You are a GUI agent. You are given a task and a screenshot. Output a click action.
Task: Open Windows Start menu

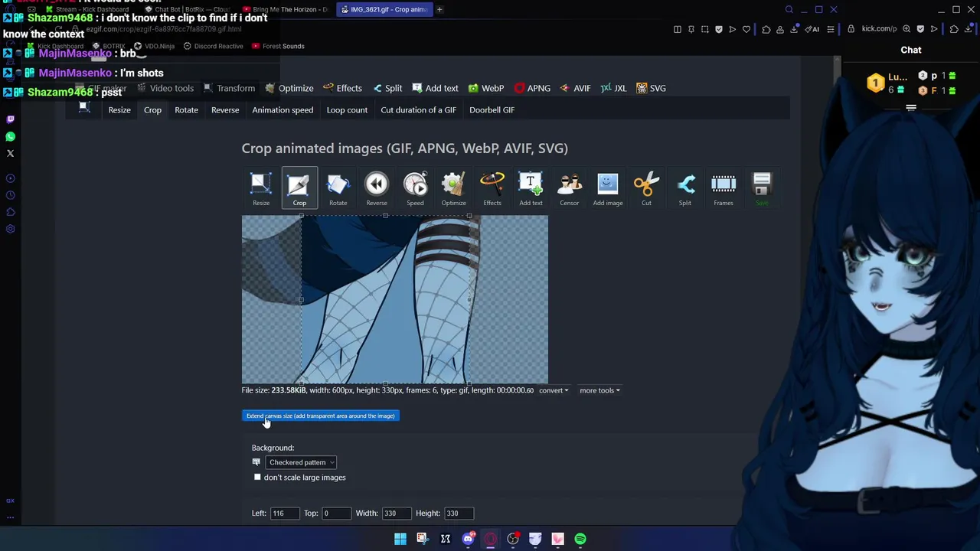(x=400, y=539)
